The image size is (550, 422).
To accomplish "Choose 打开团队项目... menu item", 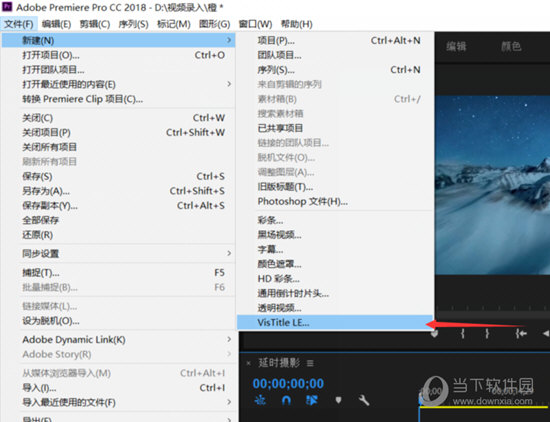I will [x=118, y=70].
